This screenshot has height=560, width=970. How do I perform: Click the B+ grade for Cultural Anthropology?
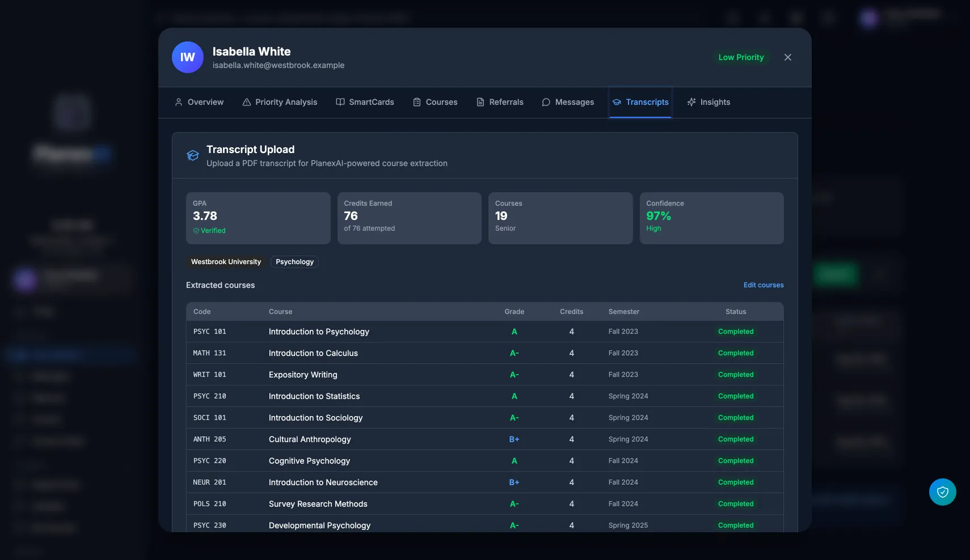(514, 439)
